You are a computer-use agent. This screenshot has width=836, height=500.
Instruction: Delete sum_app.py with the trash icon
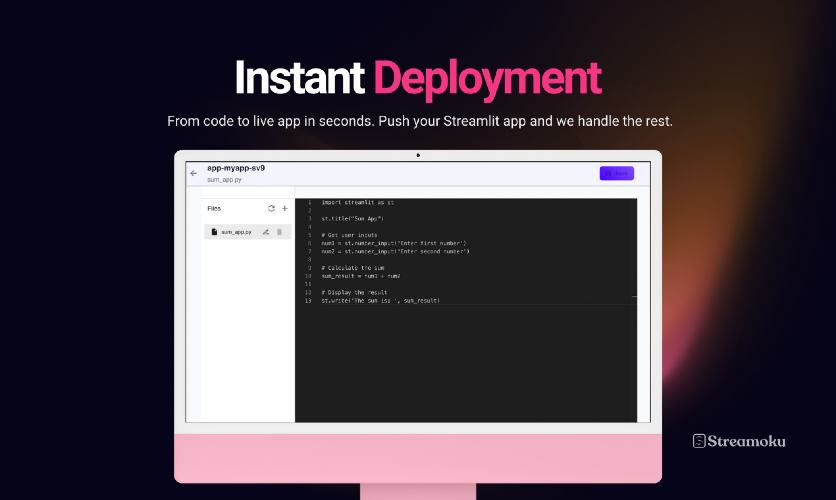tap(279, 232)
